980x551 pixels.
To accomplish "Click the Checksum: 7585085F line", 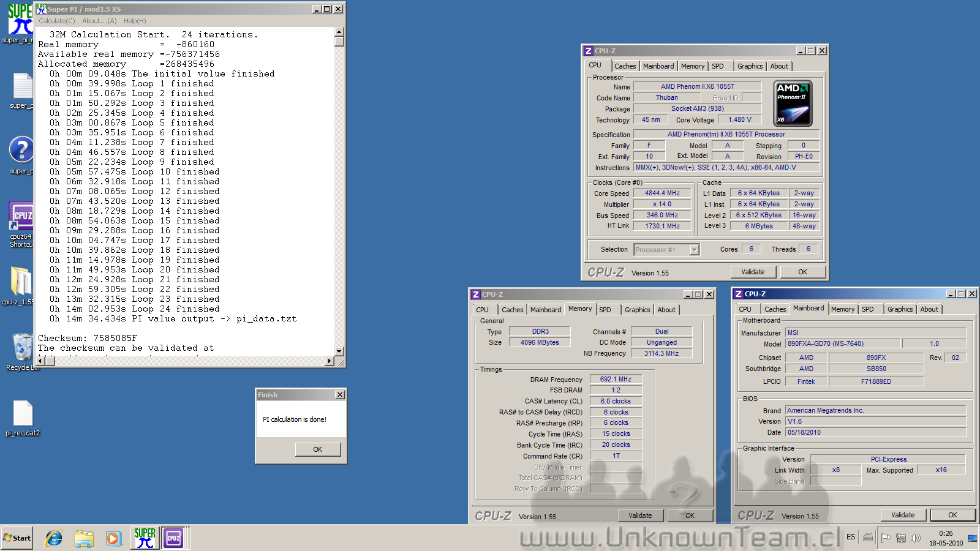I will 88,338.
